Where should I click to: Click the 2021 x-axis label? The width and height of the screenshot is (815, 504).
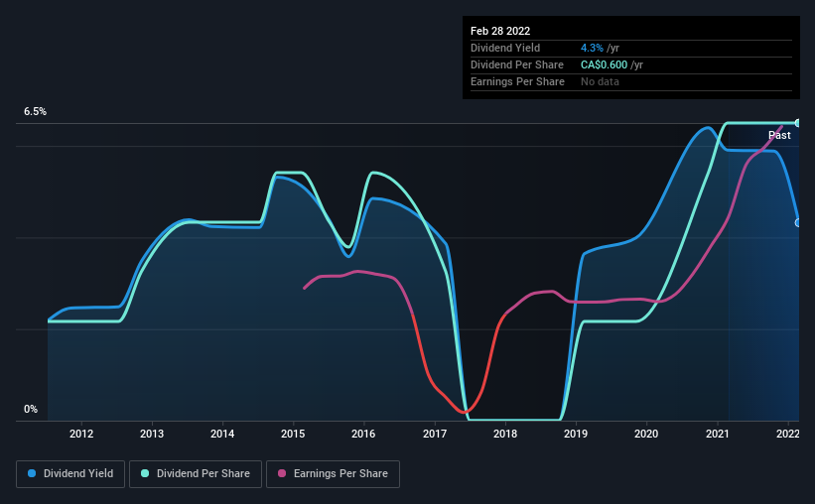718,434
